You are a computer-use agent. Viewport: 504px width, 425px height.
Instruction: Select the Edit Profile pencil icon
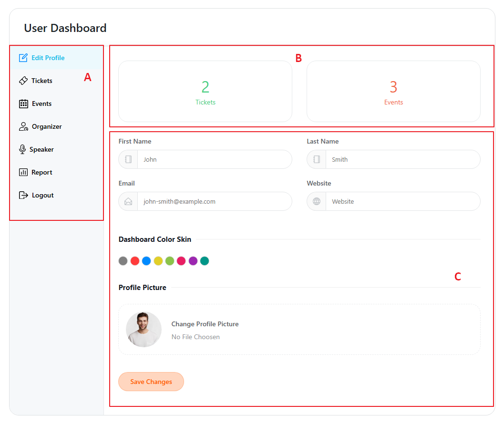click(x=23, y=57)
